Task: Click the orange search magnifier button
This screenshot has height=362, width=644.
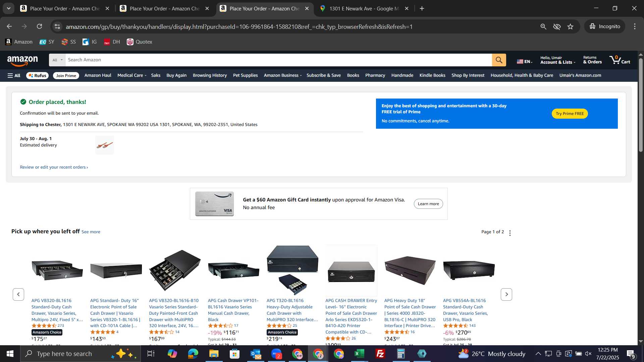Action: coord(499,60)
